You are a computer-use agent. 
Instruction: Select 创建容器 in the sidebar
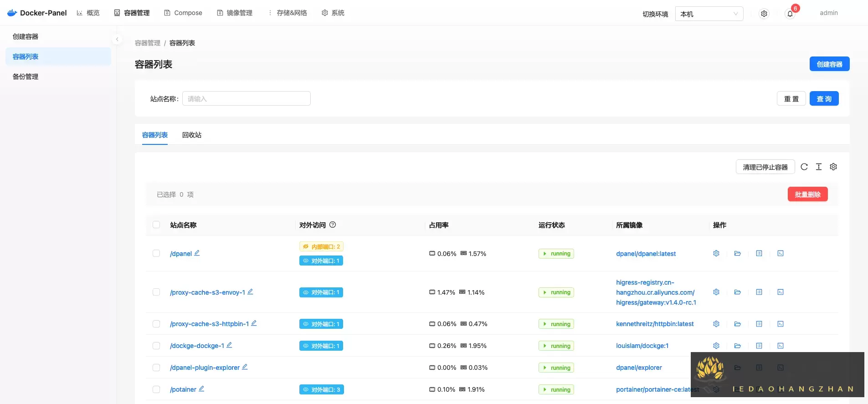click(x=58, y=36)
